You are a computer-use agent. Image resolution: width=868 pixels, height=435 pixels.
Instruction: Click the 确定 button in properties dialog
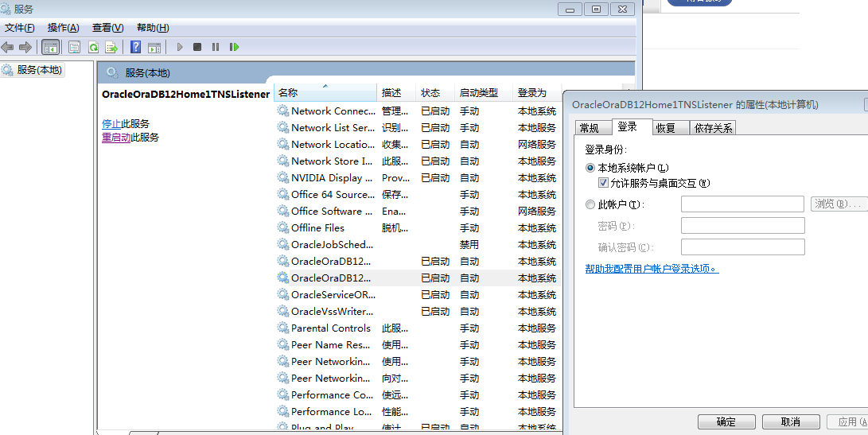pyautogui.click(x=726, y=421)
